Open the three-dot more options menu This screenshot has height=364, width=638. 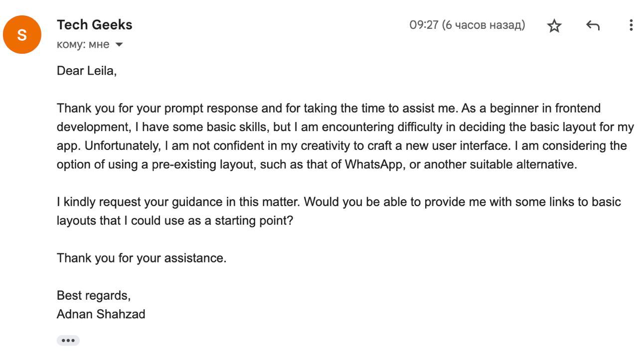631,25
